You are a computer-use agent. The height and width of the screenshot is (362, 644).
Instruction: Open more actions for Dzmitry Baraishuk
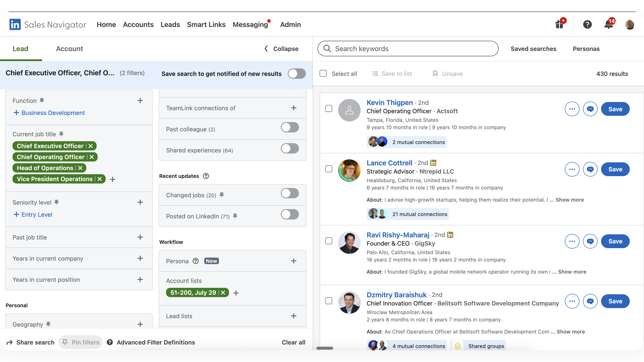pos(572,301)
